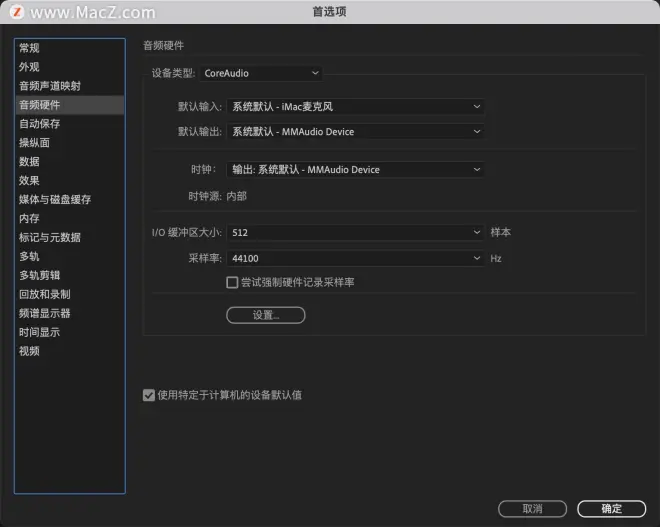Viewport: 660px width, 527px height.
Task: Open the 视频 preferences page
Action: click(69, 351)
